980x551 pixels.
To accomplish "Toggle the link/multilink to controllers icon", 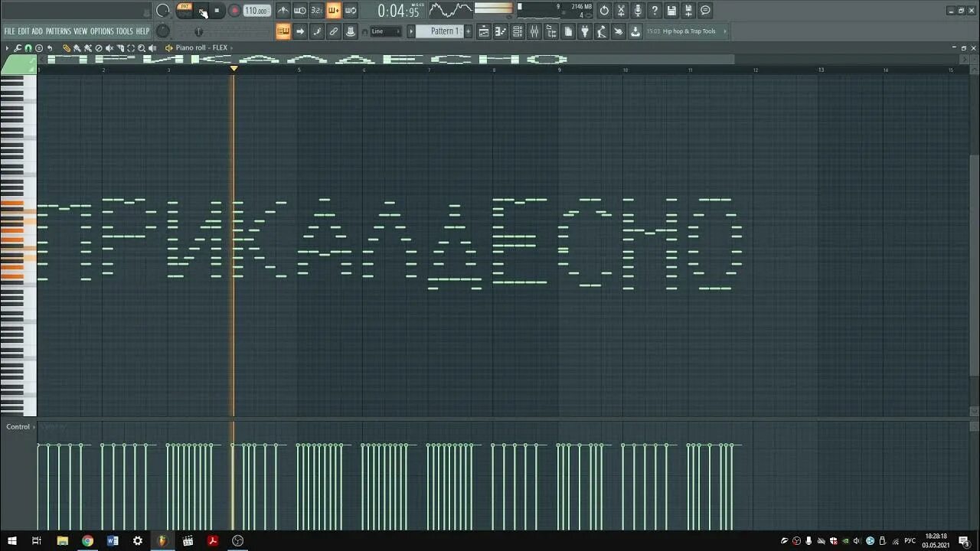I will point(334,31).
